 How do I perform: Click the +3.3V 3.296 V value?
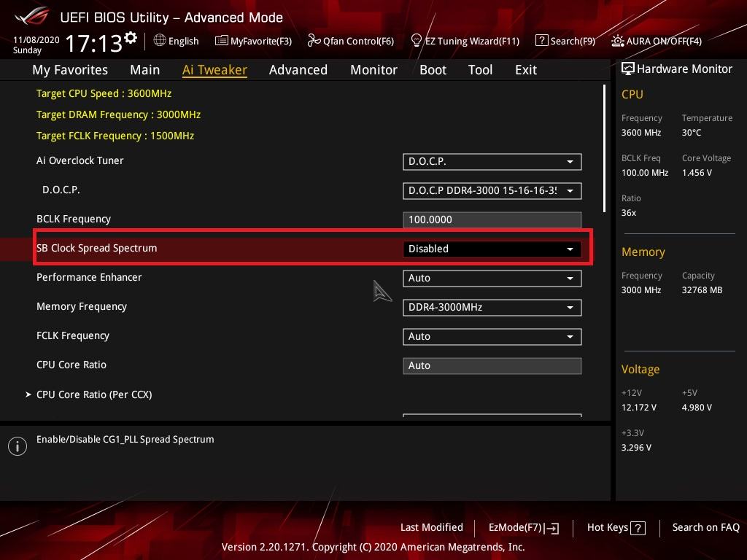click(636, 448)
